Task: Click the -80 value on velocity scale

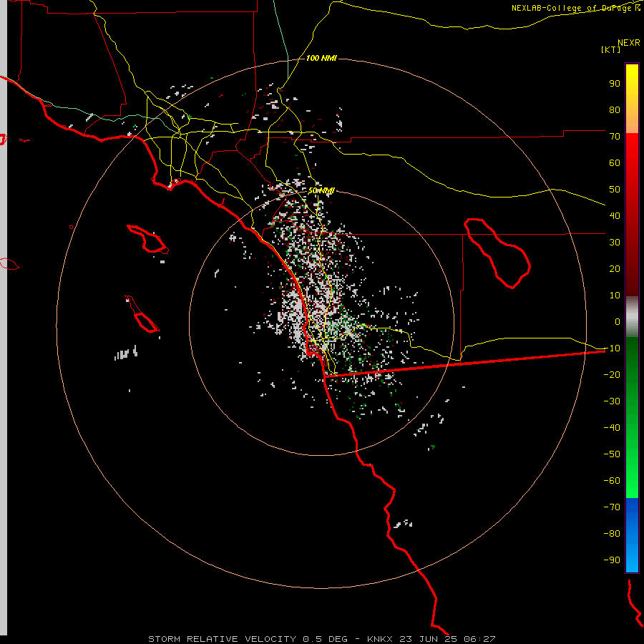Action: click(x=612, y=534)
